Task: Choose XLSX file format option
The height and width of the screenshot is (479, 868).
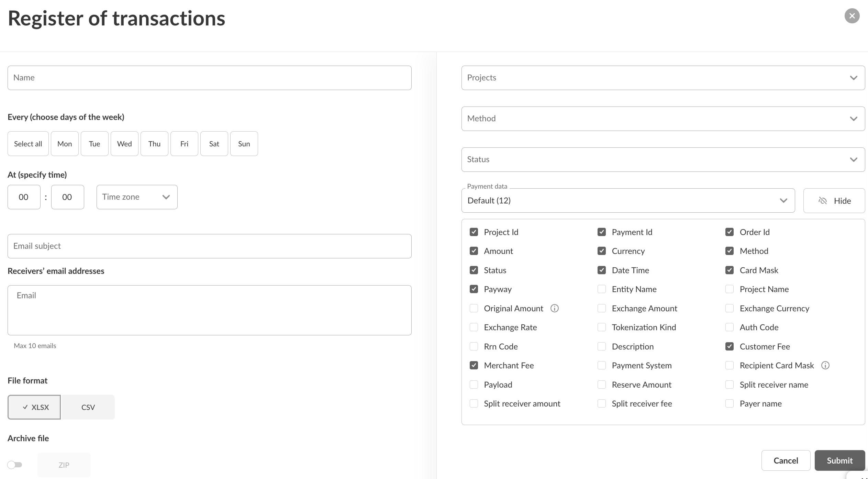Action: click(x=34, y=407)
